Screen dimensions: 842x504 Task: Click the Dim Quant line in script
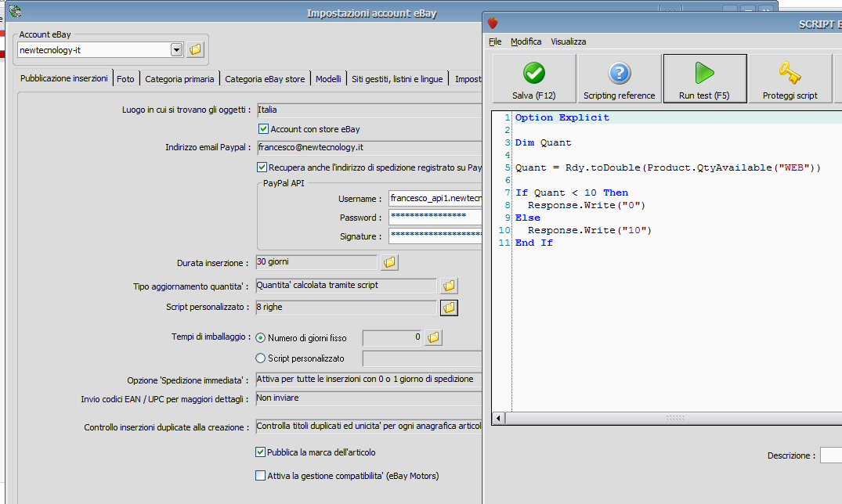click(x=543, y=142)
